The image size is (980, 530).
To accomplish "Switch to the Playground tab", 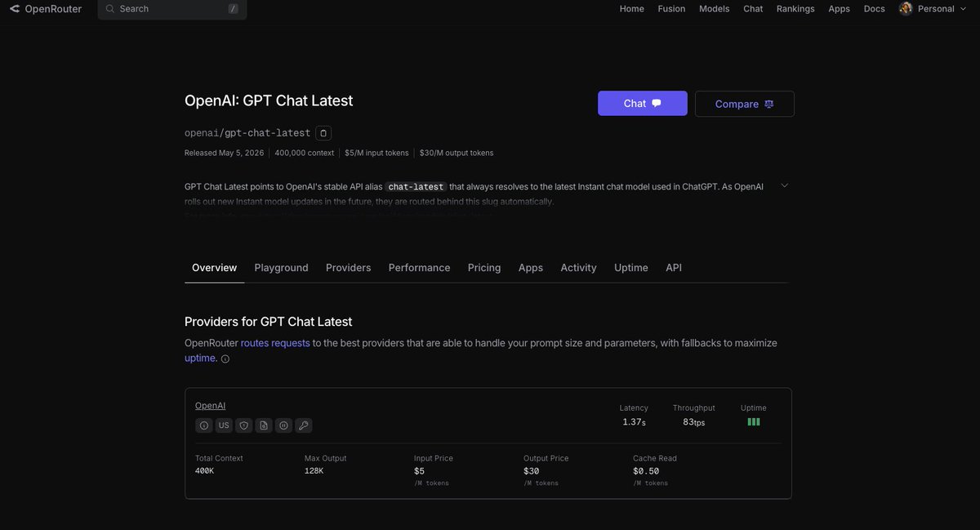I will (x=282, y=268).
